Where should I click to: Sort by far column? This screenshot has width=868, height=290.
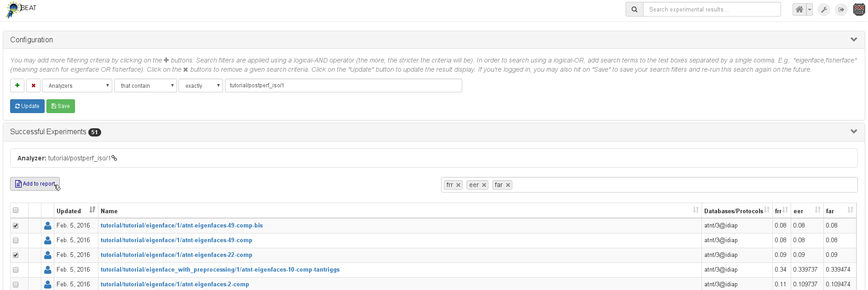tap(840, 210)
